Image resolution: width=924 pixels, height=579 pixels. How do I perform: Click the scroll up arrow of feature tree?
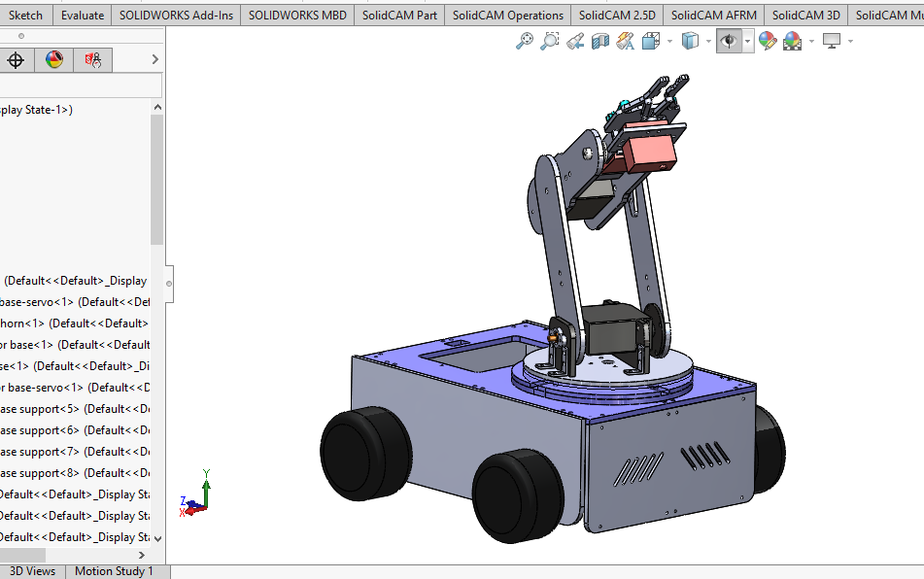(x=157, y=107)
